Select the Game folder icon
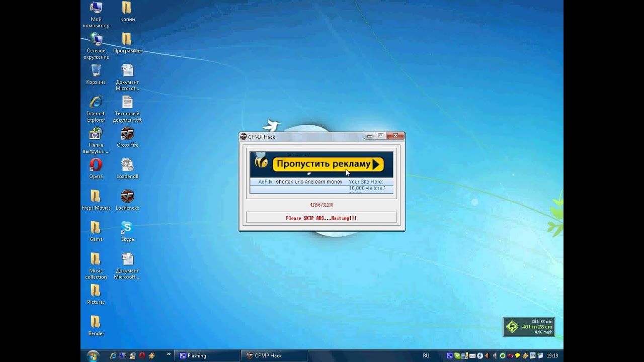644x362 pixels. point(96,232)
